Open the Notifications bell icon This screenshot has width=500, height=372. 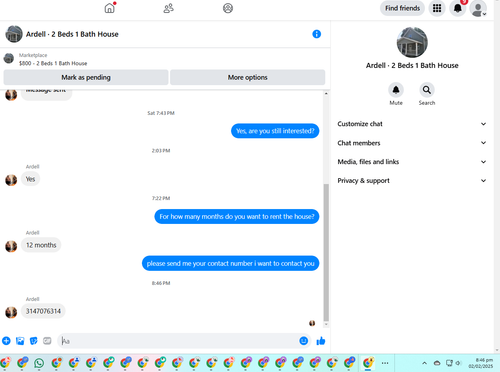(458, 8)
